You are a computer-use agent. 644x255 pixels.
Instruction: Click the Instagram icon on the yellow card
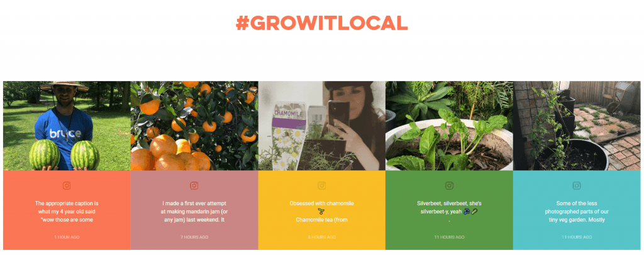click(321, 186)
